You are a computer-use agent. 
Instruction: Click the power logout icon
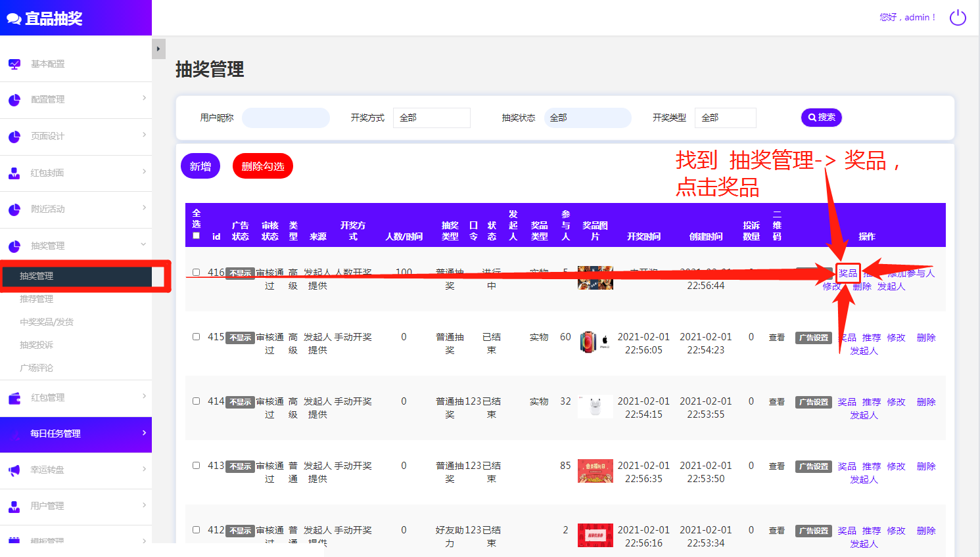click(x=958, y=18)
